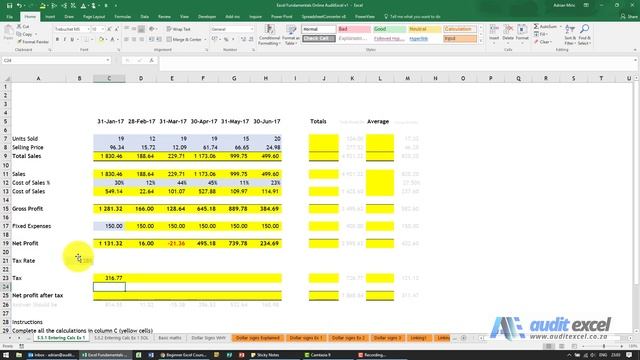The height and width of the screenshot is (360, 640).
Task: Increase the font size
Action: tap(109, 29)
